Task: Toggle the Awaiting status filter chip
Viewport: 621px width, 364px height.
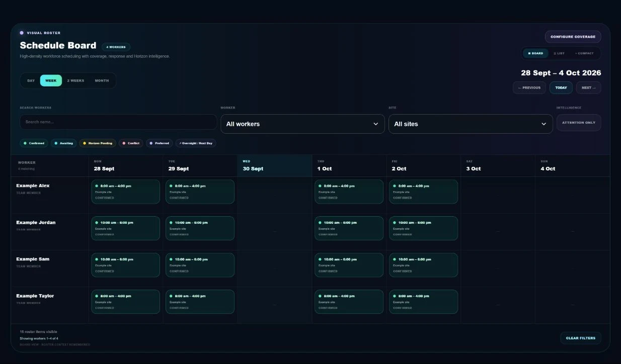Action: point(64,143)
